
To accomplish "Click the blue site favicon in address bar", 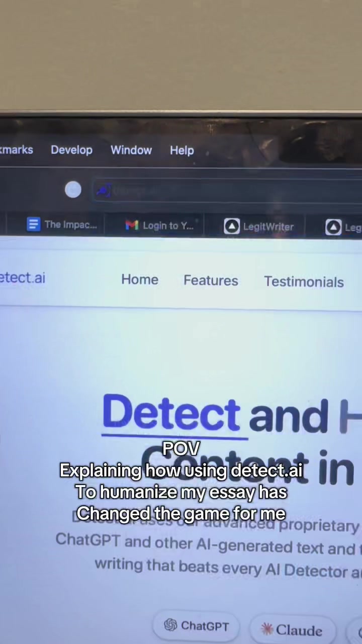I will click(x=103, y=191).
